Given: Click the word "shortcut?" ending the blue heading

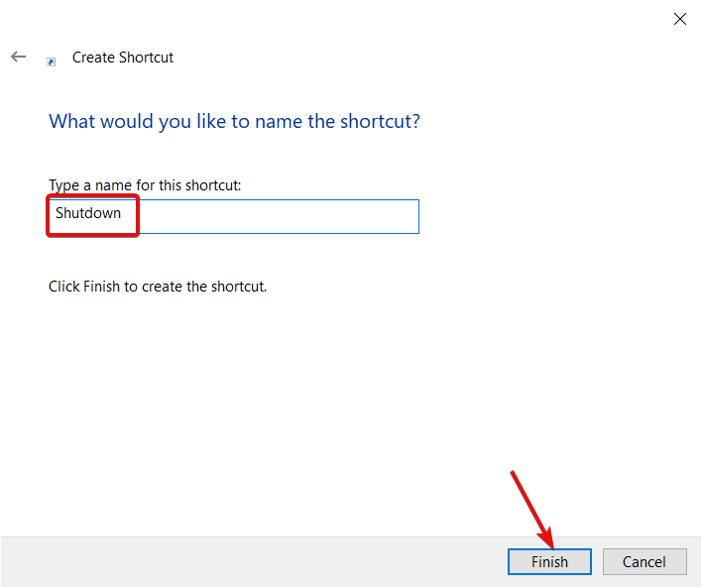Looking at the screenshot, I should (x=380, y=121).
